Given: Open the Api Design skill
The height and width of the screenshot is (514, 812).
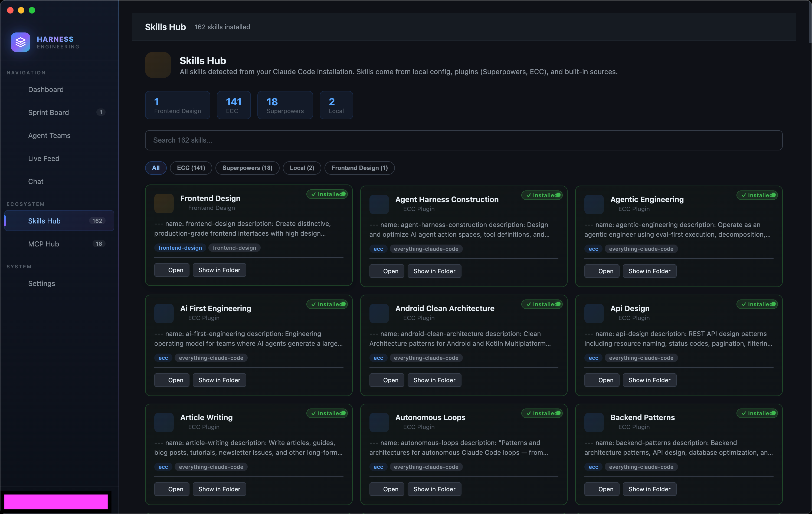Looking at the screenshot, I should click(x=602, y=380).
